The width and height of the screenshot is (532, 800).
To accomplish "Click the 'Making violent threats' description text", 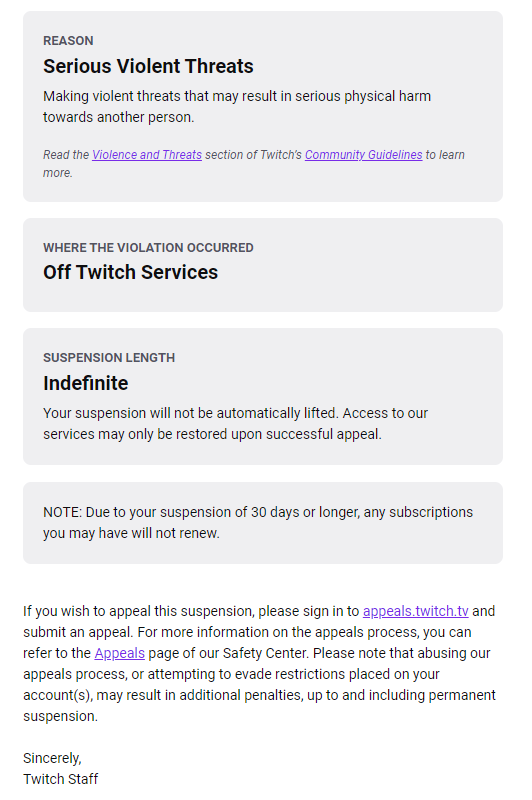I will pyautogui.click(x=237, y=107).
